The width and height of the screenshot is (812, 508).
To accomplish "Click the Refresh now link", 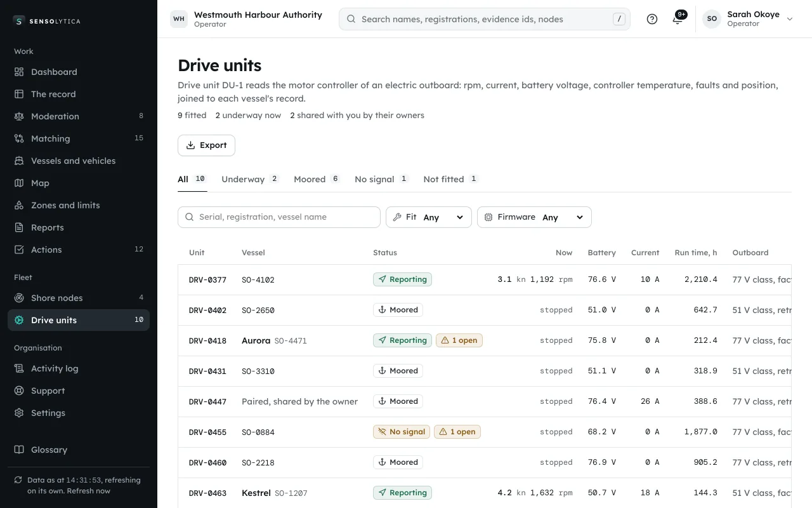I will (89, 491).
